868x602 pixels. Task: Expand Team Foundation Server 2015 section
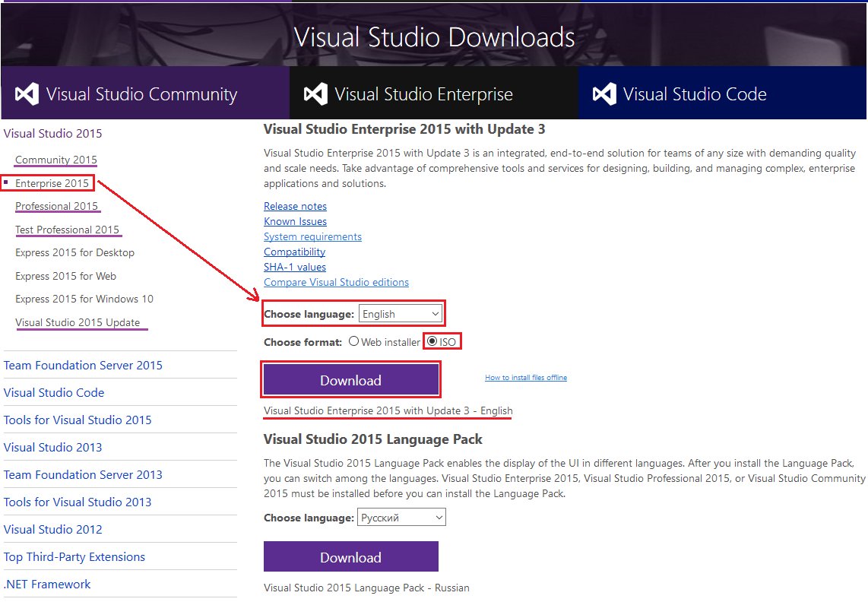83,365
